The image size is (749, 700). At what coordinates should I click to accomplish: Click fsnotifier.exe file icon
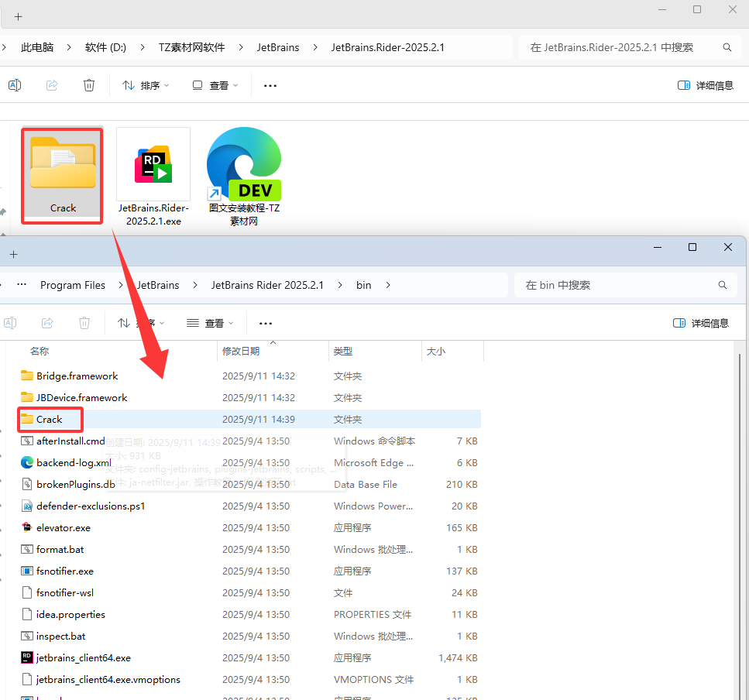[27, 571]
